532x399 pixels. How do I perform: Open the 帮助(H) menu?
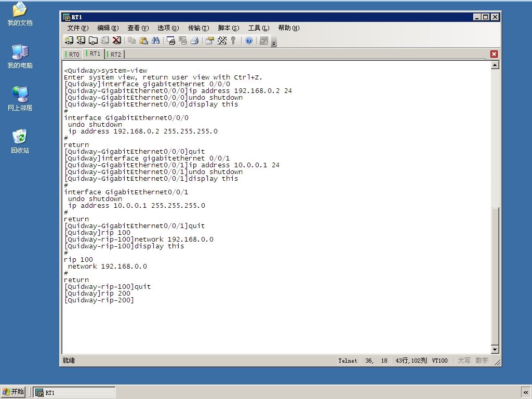click(289, 28)
